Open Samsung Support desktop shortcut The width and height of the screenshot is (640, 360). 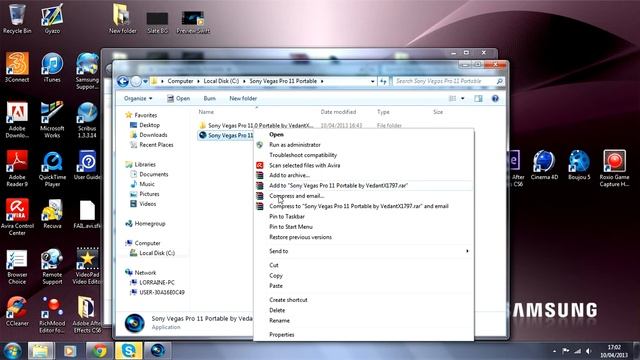87,71
